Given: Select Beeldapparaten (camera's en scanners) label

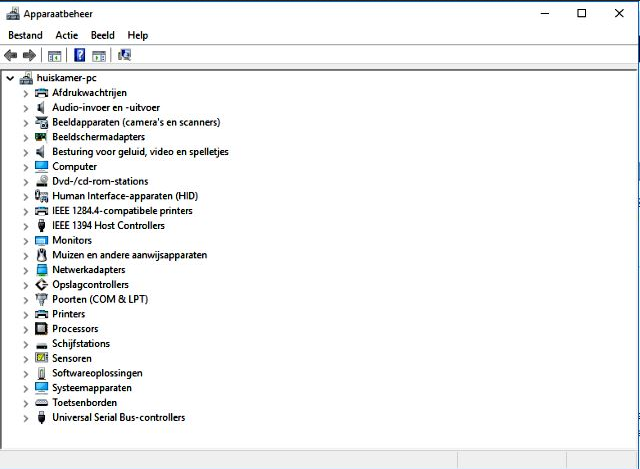Looking at the screenshot, I should (x=136, y=122).
